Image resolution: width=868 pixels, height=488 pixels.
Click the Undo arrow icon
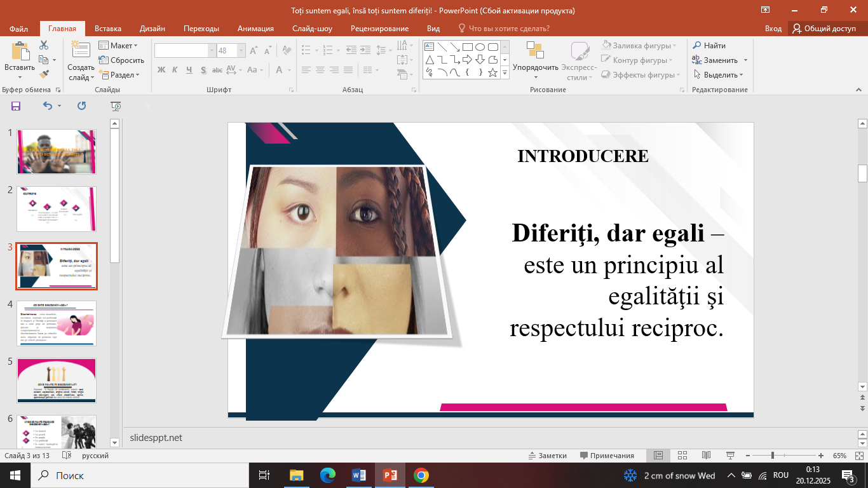[x=48, y=106]
